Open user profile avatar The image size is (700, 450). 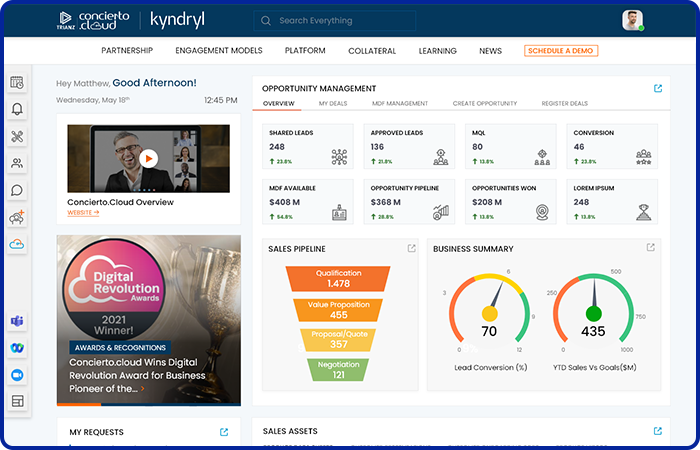point(633,21)
